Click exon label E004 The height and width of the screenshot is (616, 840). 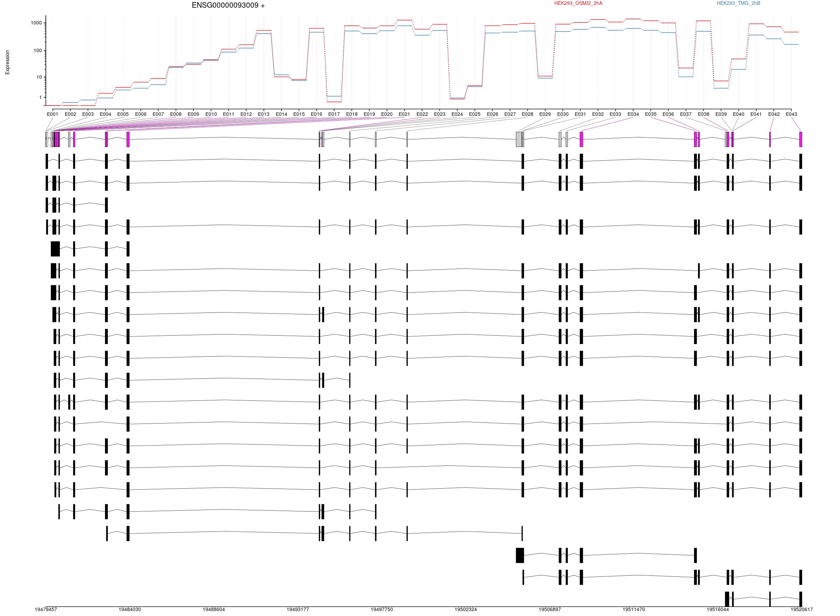[105, 114]
